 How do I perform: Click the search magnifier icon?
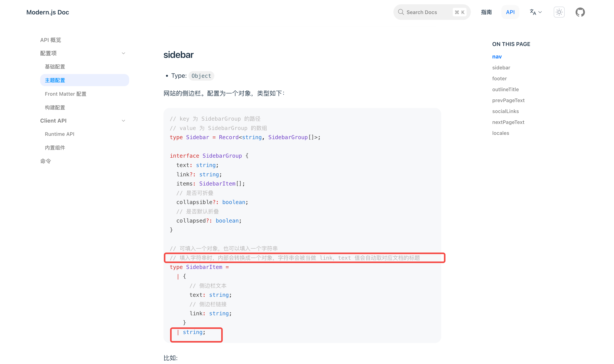pos(401,12)
